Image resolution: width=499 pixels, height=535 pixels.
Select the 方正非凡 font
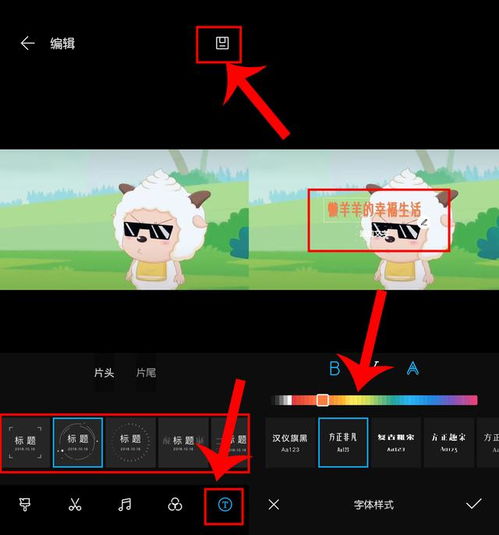343,443
